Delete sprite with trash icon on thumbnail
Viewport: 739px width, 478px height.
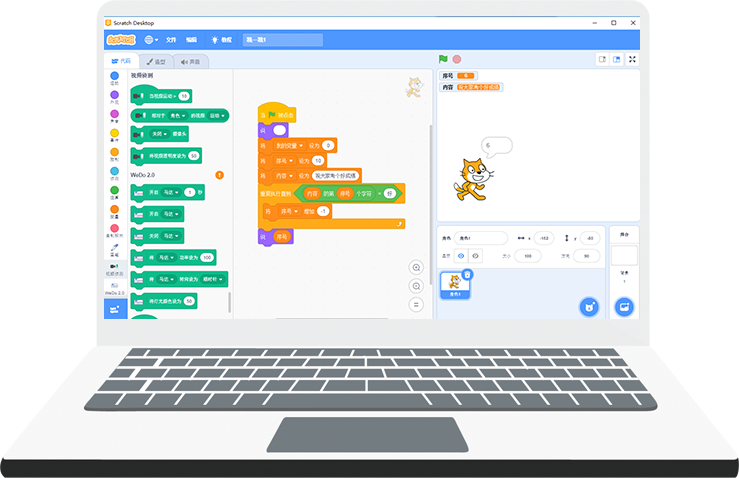(467, 274)
